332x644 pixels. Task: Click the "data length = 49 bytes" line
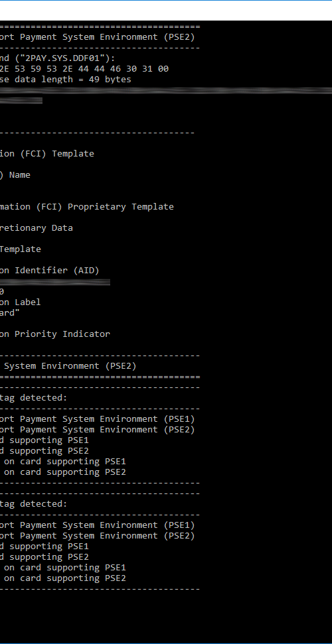[66, 80]
